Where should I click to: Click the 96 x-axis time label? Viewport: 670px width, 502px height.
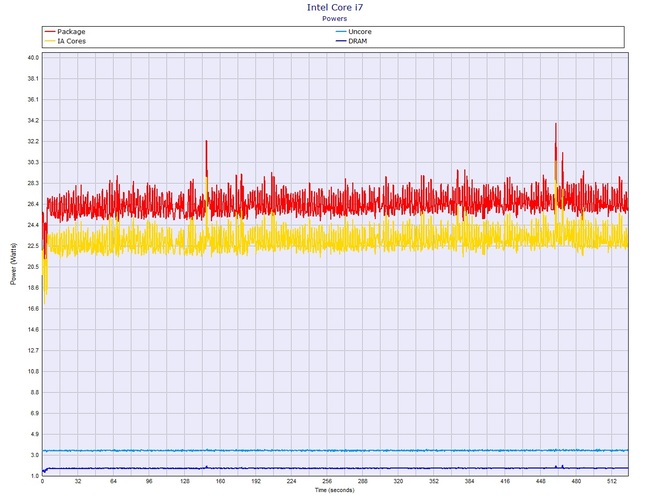click(149, 481)
